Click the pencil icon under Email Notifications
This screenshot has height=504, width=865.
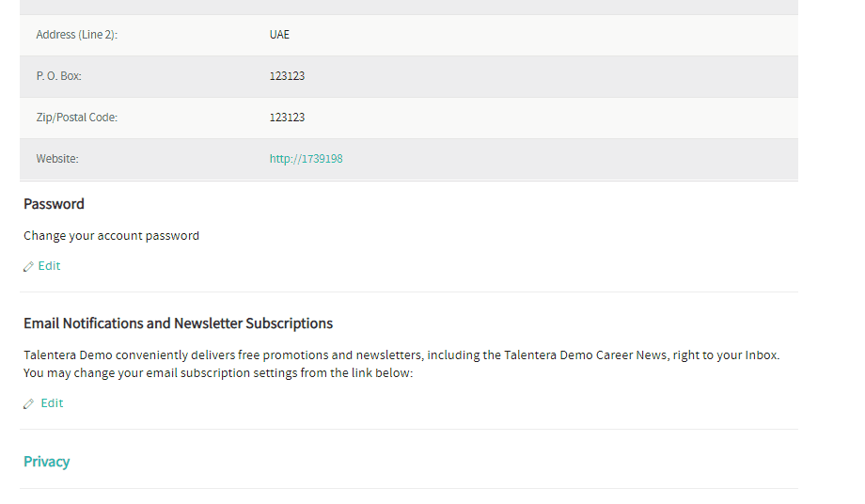click(x=29, y=404)
